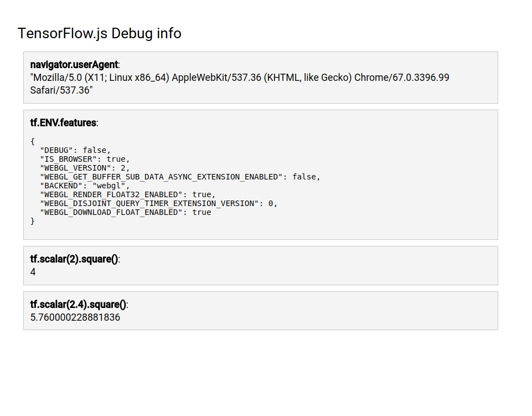
Task: Click the WEBGL_DOWNLOAD_FLOAT_ENABLED line
Action: (126, 212)
